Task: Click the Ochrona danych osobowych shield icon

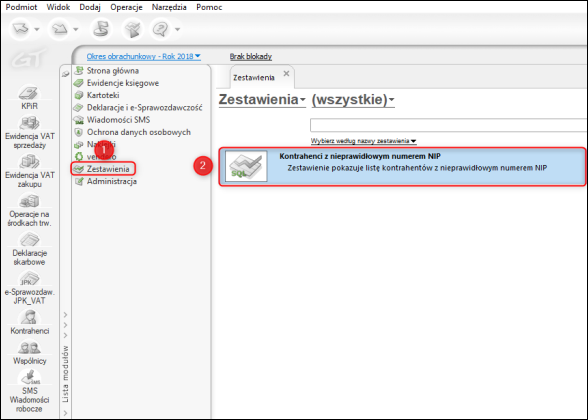Action: tap(79, 132)
